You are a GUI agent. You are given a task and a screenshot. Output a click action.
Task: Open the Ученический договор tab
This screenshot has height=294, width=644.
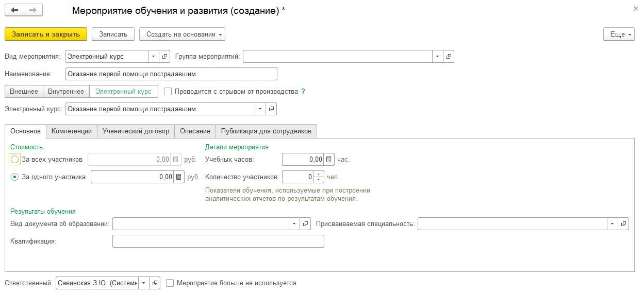[x=136, y=131]
